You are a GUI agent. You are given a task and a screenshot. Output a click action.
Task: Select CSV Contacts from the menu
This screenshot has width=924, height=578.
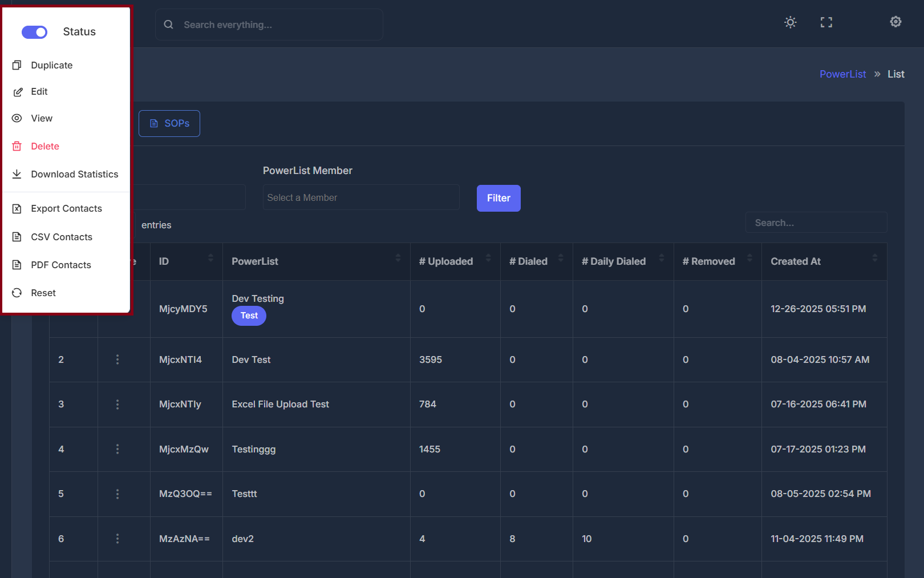pyautogui.click(x=17, y=237)
